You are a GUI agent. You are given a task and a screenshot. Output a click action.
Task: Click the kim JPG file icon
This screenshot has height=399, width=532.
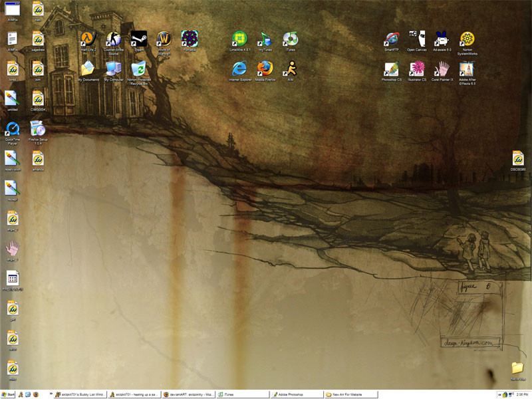click(38, 69)
